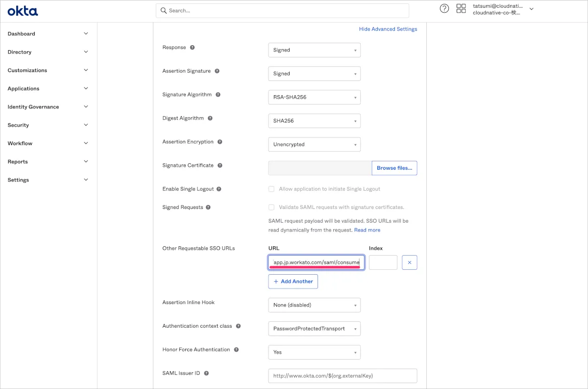Click Hide Advanced Settings link
This screenshot has height=389, width=588.
coord(388,29)
